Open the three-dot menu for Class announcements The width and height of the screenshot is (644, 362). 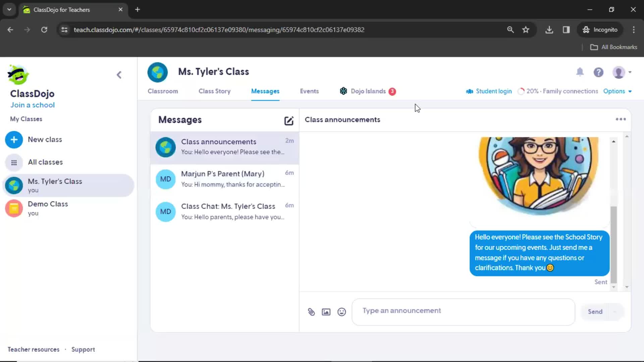click(621, 119)
